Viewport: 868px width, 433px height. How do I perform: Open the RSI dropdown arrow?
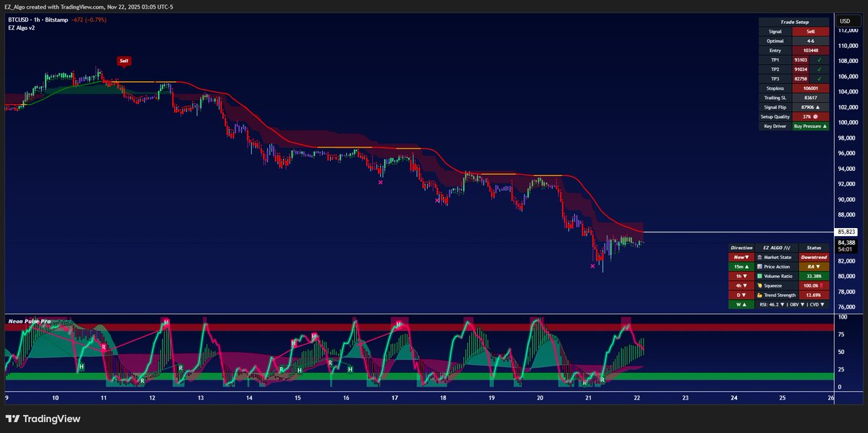783,305
